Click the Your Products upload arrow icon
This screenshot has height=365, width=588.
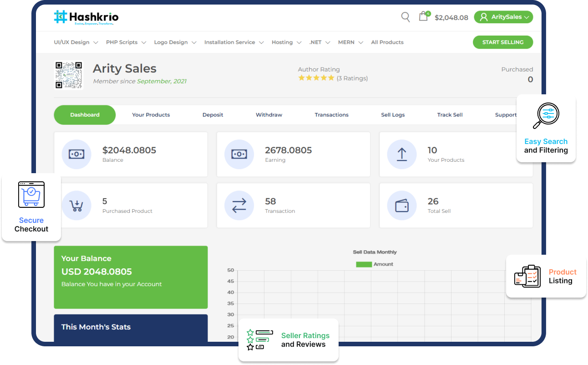(x=401, y=154)
